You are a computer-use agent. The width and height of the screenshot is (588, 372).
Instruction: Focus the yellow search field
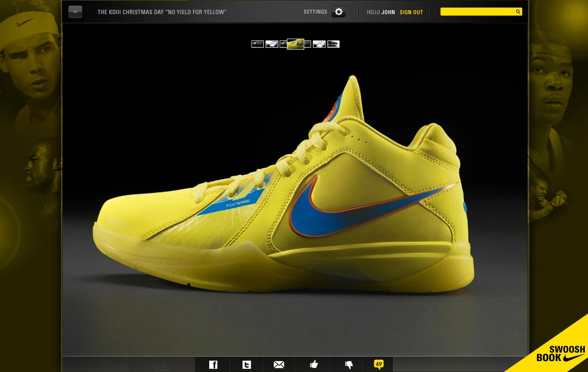coord(481,12)
